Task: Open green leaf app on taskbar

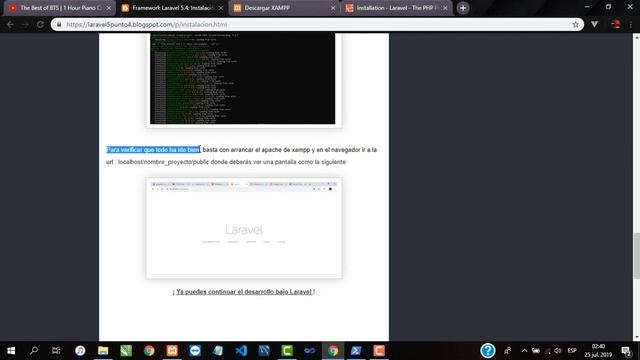Action: click(x=126, y=351)
